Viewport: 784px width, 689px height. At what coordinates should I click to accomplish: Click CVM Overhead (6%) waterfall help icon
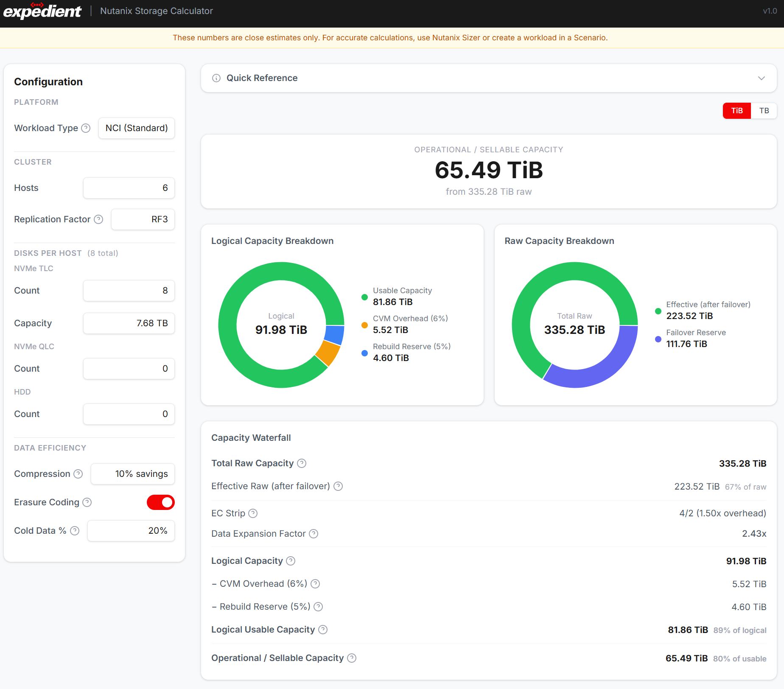(x=315, y=584)
